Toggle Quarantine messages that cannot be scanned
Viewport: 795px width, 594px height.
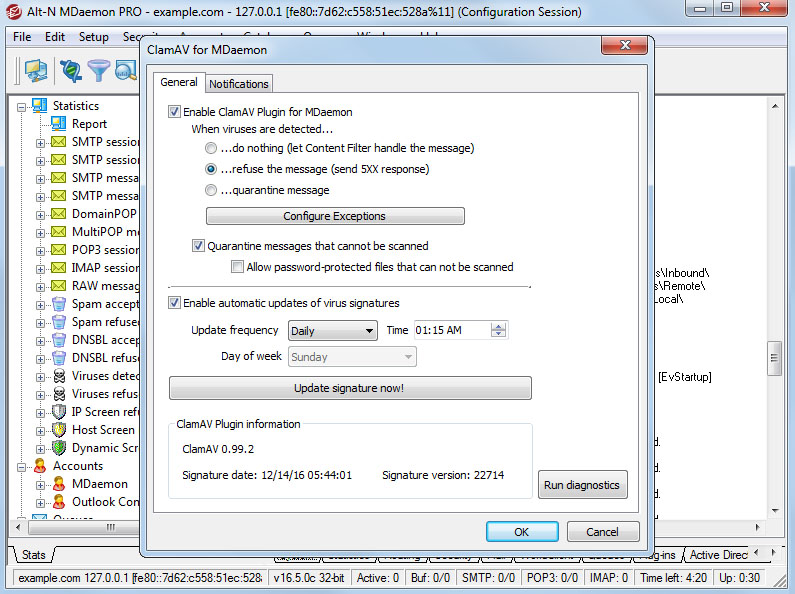coord(198,246)
